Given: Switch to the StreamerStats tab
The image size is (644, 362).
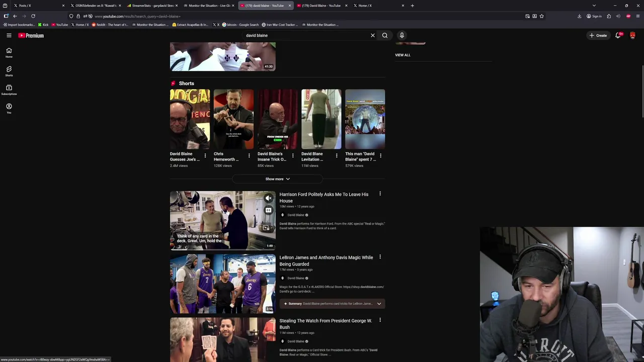Looking at the screenshot, I should coord(152,6).
